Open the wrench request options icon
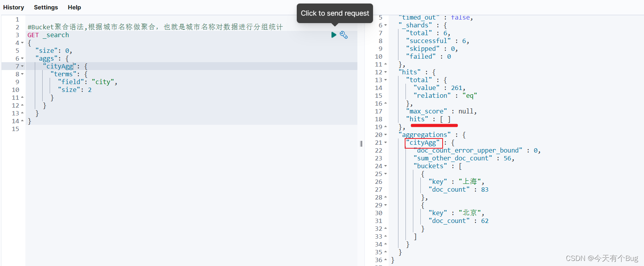The height and width of the screenshot is (266, 644). [344, 35]
